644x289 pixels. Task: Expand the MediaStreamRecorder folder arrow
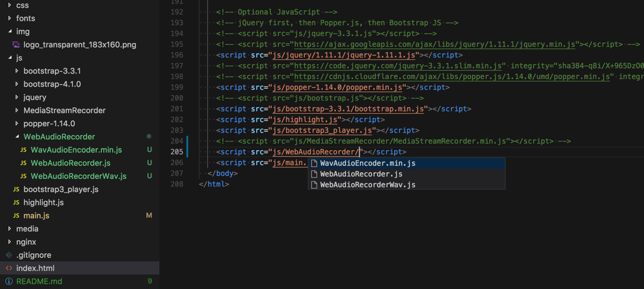pyautogui.click(x=16, y=110)
